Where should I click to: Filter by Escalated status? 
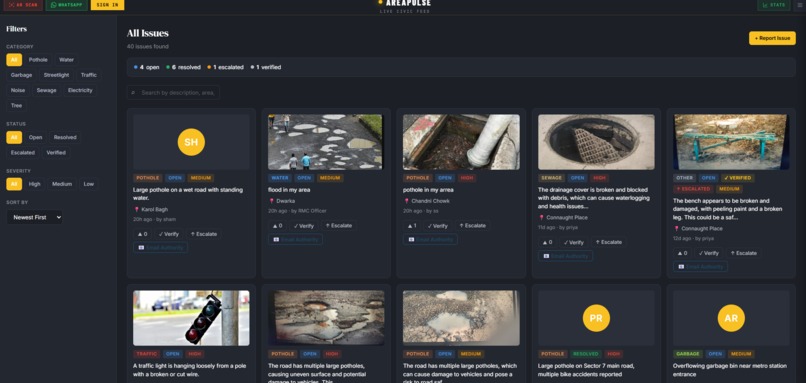(x=23, y=153)
